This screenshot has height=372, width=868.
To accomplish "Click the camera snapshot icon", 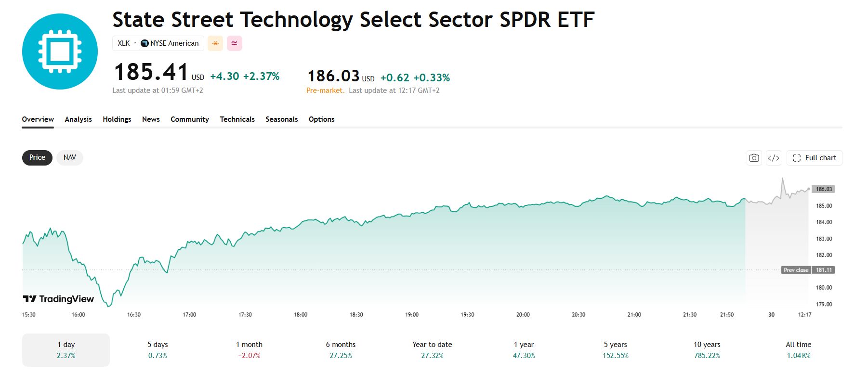I will pyautogui.click(x=754, y=158).
